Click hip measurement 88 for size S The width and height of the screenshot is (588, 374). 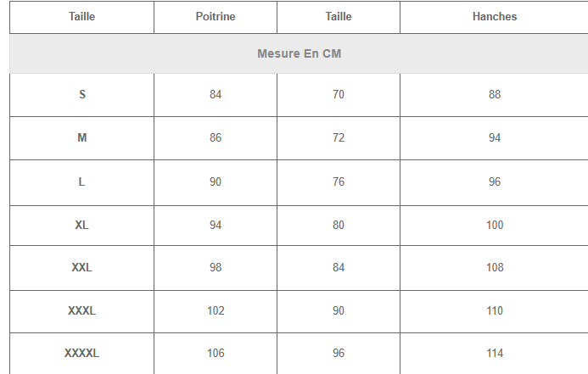pyautogui.click(x=495, y=95)
